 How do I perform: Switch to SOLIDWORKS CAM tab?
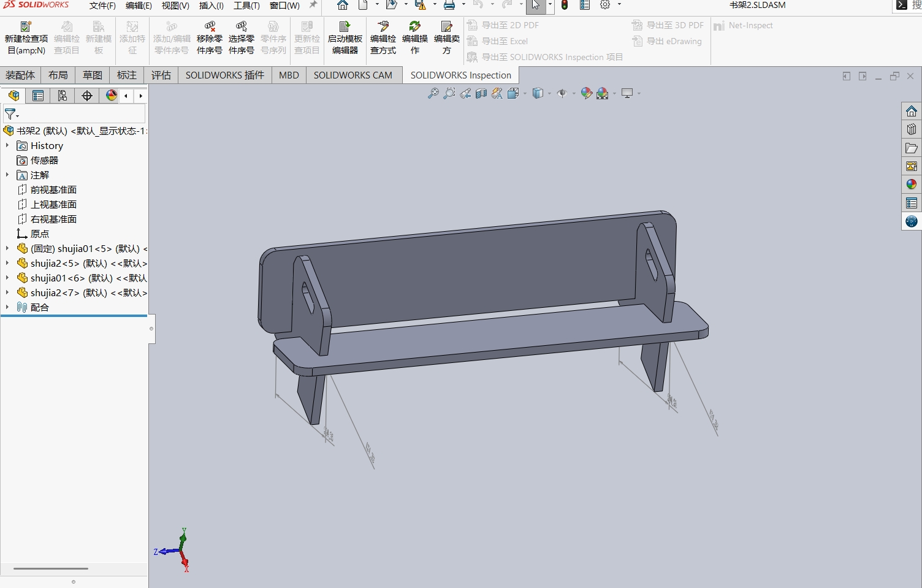pos(353,75)
